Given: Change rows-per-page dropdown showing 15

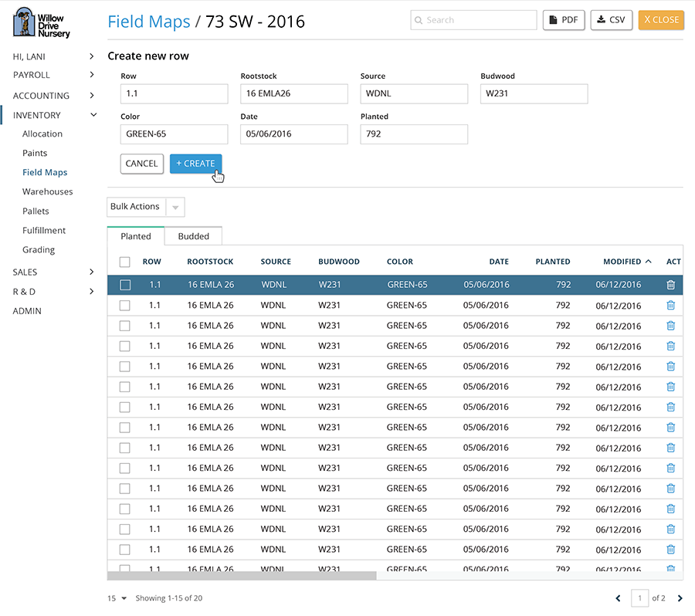Looking at the screenshot, I should click(117, 598).
